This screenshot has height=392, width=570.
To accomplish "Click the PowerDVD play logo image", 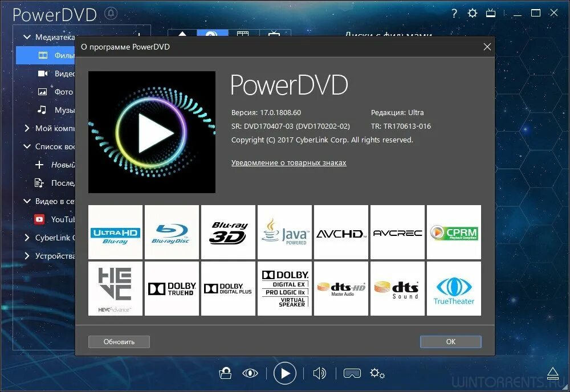I will 152,132.
